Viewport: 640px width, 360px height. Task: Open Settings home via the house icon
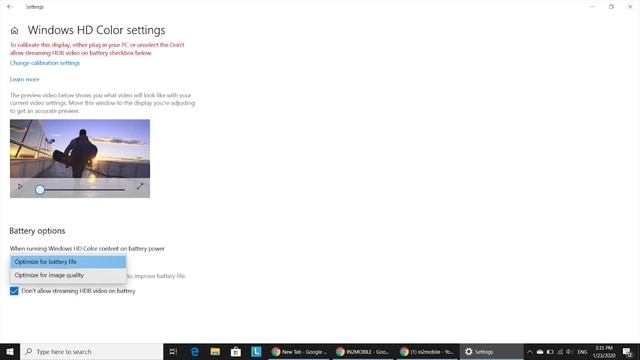pos(14,31)
